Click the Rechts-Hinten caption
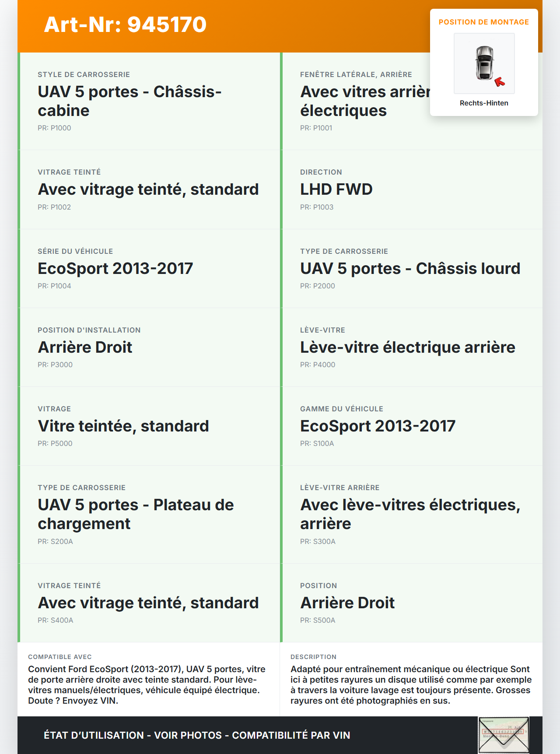The image size is (560, 754). (x=484, y=103)
